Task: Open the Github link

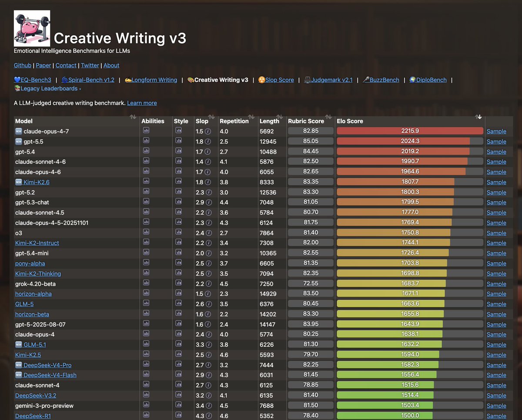Action: [23, 65]
